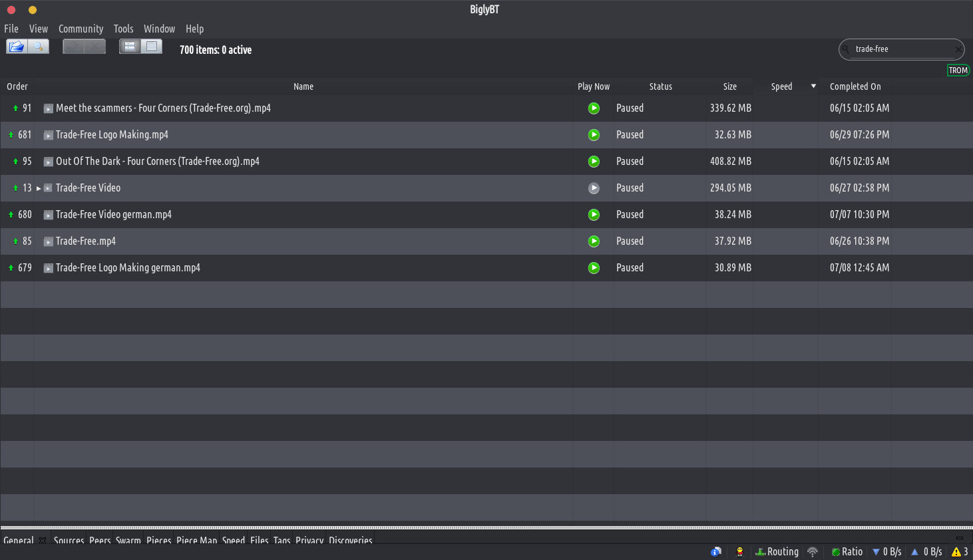
Task: Click the completed date '07/08 12:45 AM'
Action: (x=859, y=268)
